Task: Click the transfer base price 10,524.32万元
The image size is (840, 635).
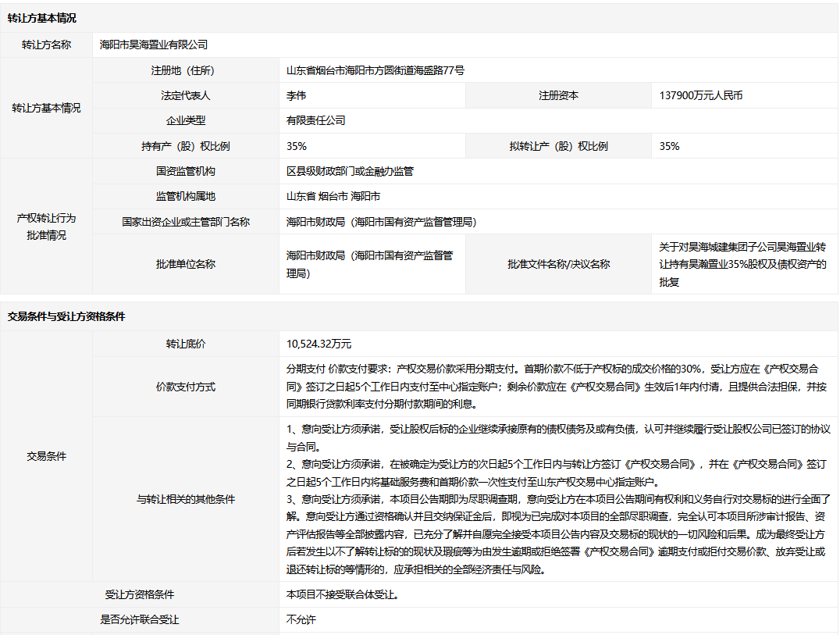Action: click(319, 344)
